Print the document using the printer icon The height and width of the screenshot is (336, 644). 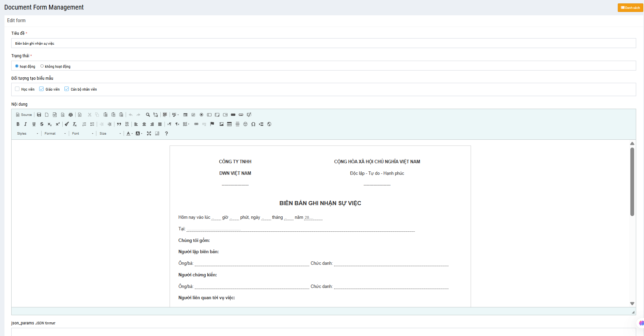[70, 115]
